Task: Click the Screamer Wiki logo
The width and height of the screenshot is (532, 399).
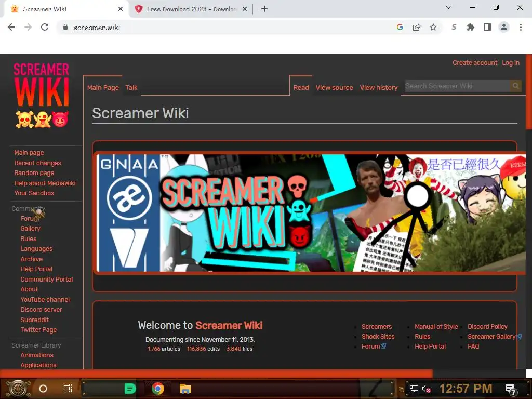Action: 42,95
